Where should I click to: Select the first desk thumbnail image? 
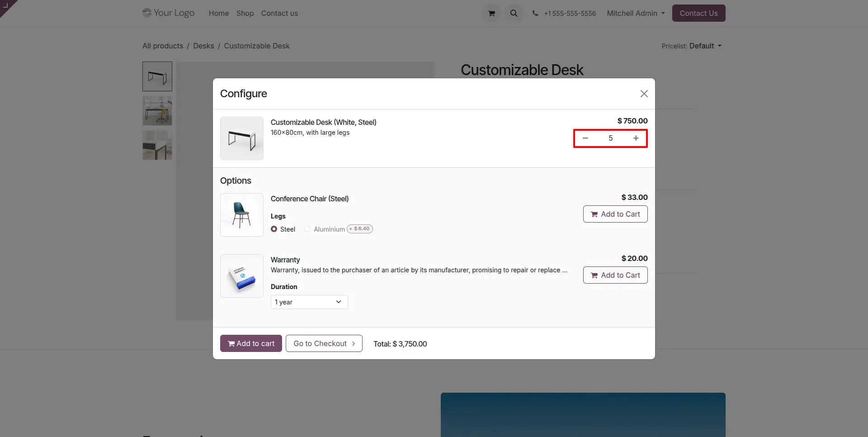click(157, 76)
